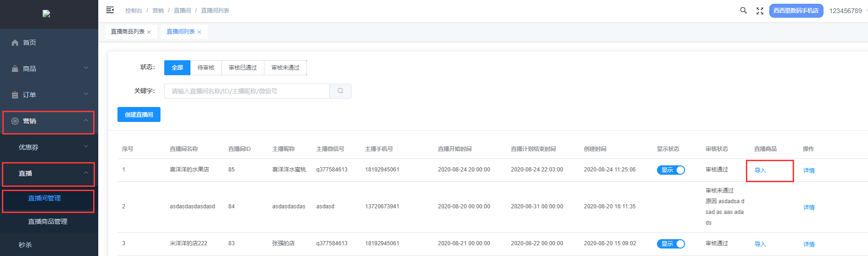This screenshot has height=256, width=868.
Task: Click the 首页 home icon in sidebar
Action: click(x=15, y=43)
